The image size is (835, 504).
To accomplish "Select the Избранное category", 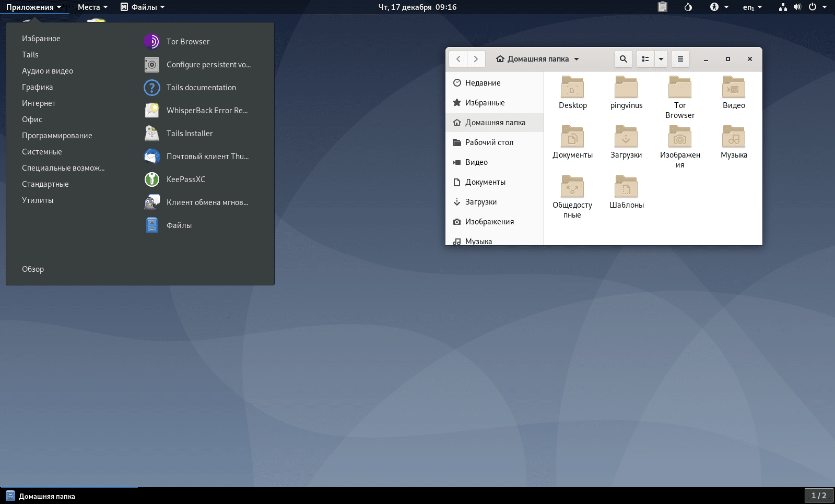I will (41, 39).
